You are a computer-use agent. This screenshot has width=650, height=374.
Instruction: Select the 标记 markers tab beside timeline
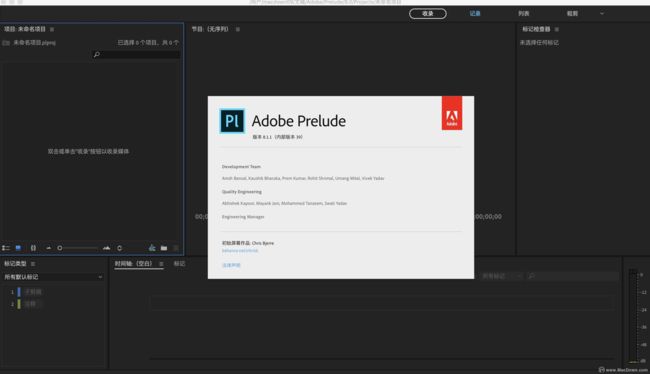(x=179, y=264)
